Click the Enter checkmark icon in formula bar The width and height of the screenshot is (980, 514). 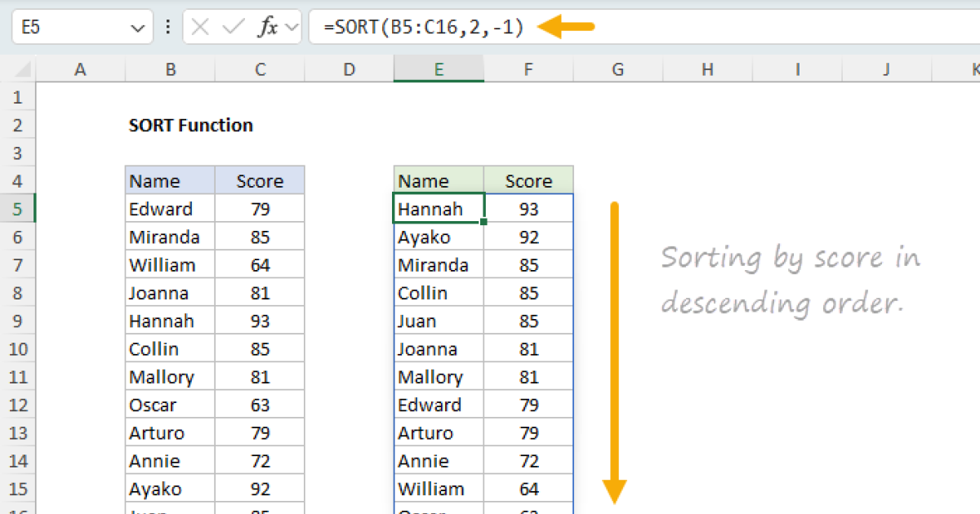click(234, 27)
